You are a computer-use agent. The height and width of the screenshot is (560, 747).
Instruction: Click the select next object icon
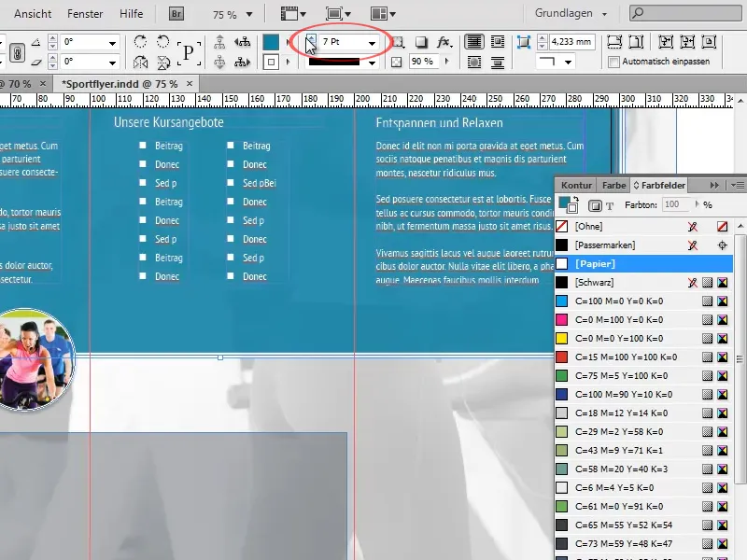(x=243, y=62)
